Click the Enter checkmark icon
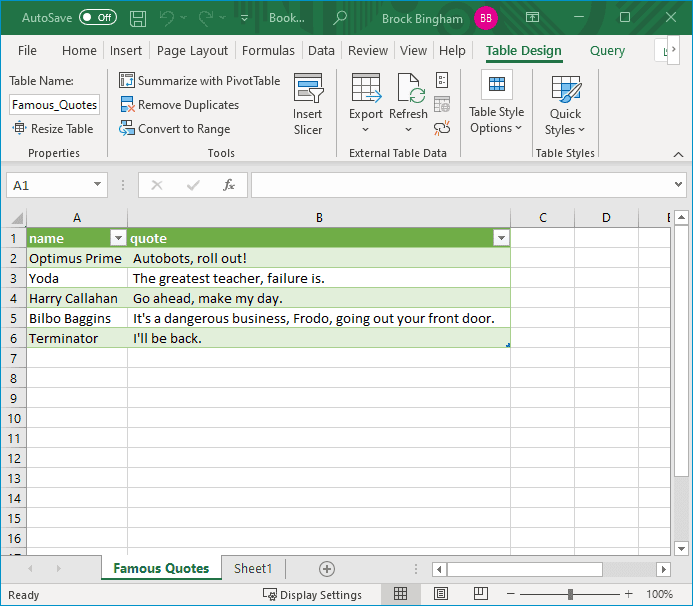 (x=193, y=185)
